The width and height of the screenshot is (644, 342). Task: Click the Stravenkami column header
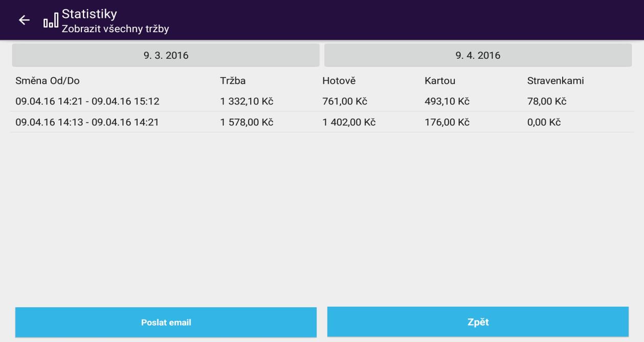[556, 81]
